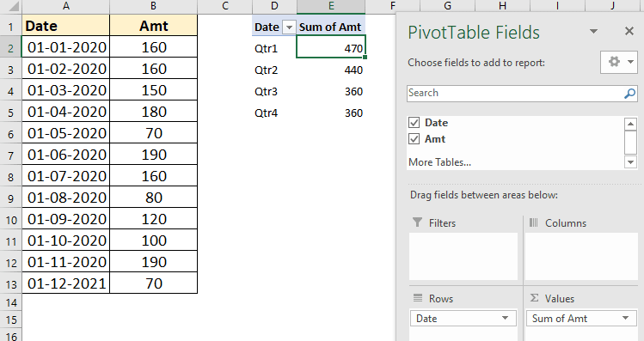Screen dimensions: 644x341
Task: Select the Qtr4 row label in the pivot
Action: 274,113
